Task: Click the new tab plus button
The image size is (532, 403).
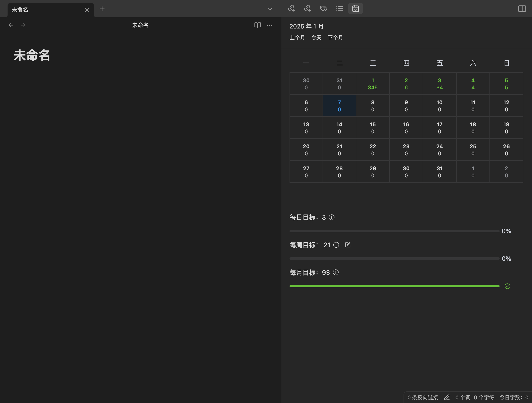Action: [102, 9]
